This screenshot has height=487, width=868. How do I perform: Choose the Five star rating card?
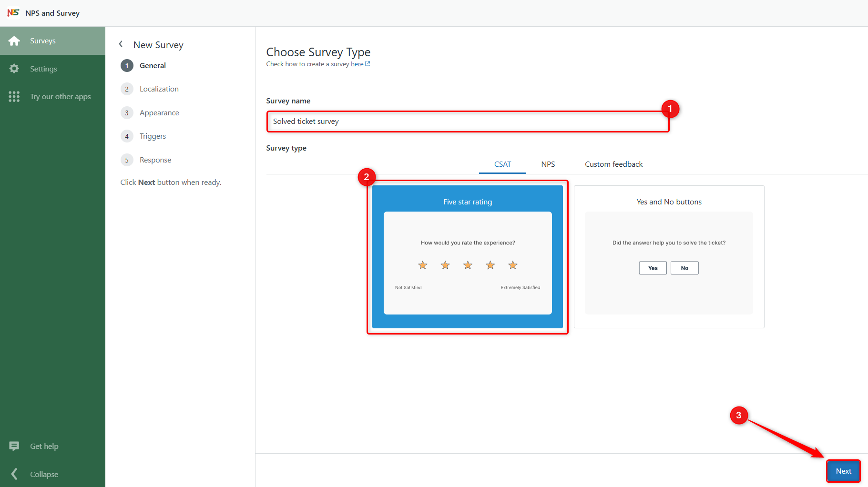coord(467,257)
